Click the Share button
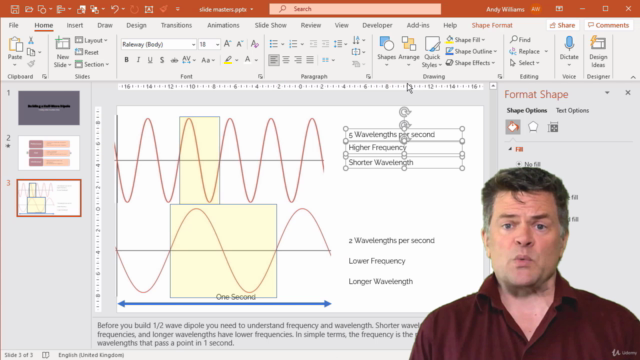 562,25
